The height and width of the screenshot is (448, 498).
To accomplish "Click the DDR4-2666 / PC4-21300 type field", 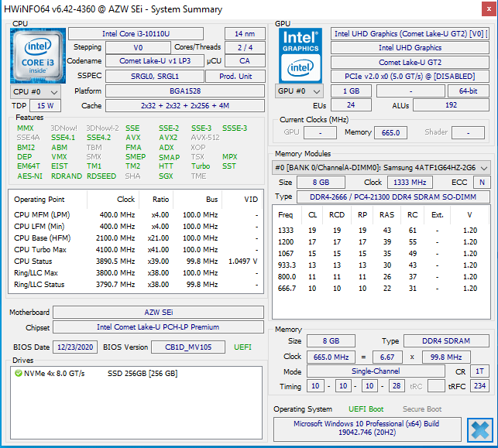I will [393, 197].
